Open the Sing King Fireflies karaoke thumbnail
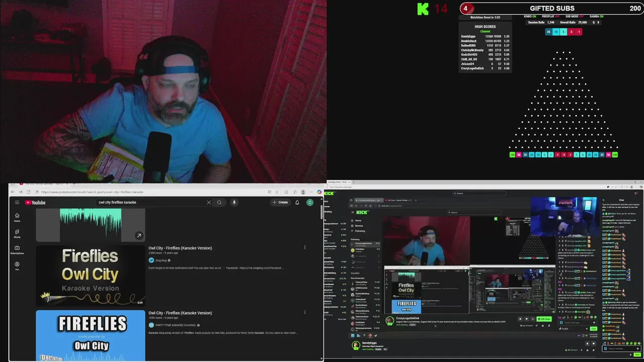Screen dimensions: 644x362 91,276
